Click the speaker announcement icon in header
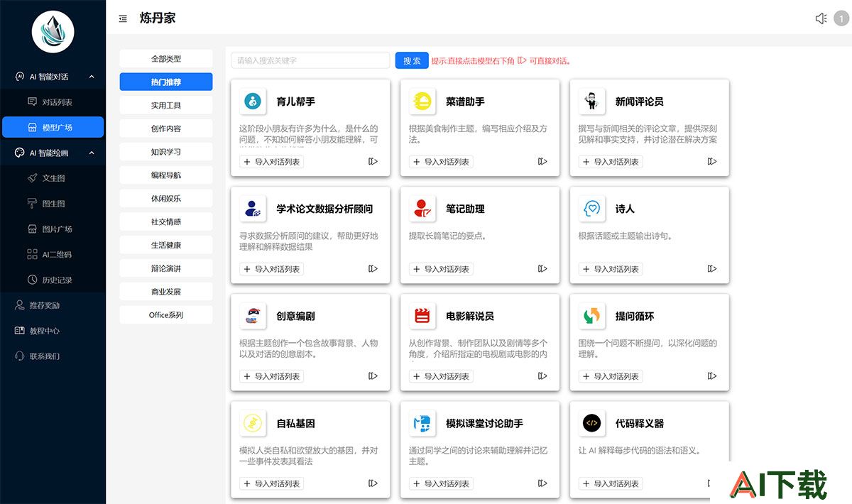 point(821,18)
